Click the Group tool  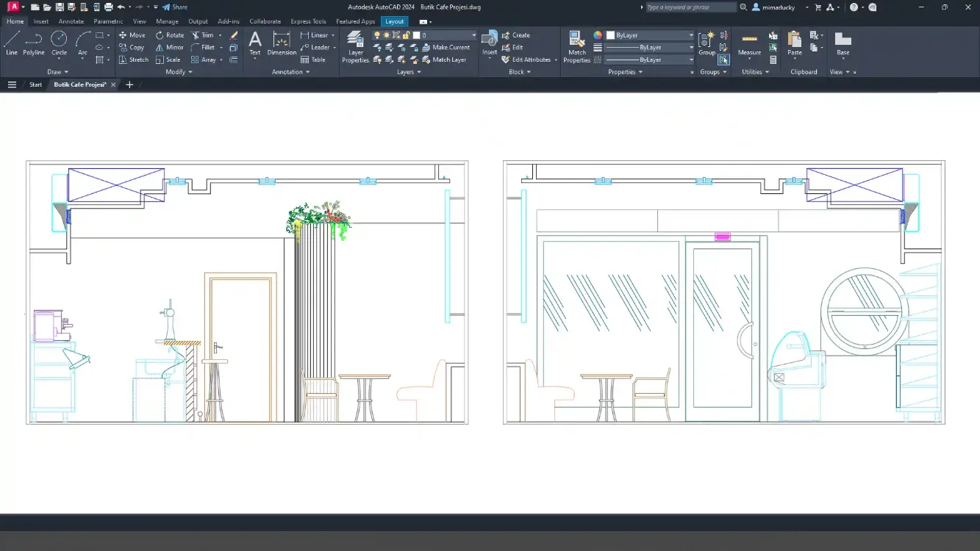(x=707, y=43)
